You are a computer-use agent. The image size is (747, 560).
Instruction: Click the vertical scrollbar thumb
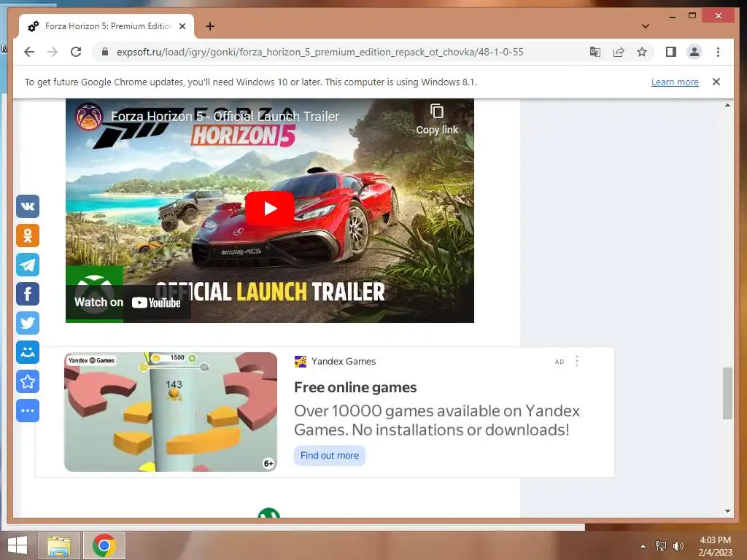coord(727,393)
